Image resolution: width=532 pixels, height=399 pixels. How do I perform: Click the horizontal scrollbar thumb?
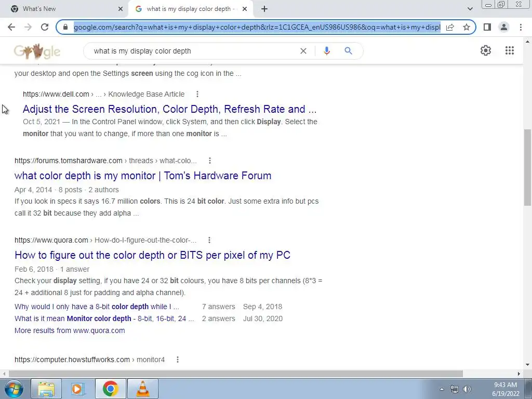click(235, 374)
